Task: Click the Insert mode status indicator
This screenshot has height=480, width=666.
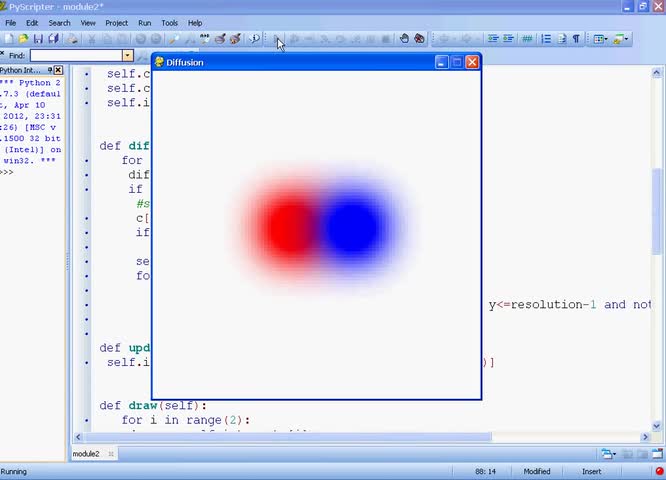Action: pos(591,472)
